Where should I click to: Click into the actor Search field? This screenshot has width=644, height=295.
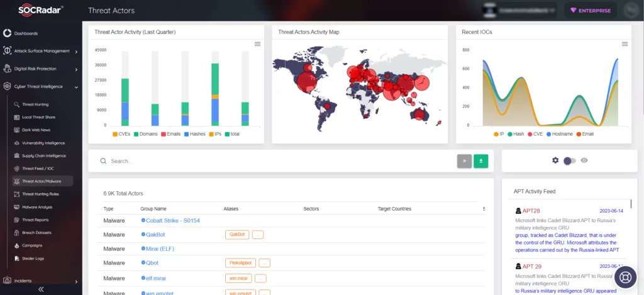tap(279, 161)
